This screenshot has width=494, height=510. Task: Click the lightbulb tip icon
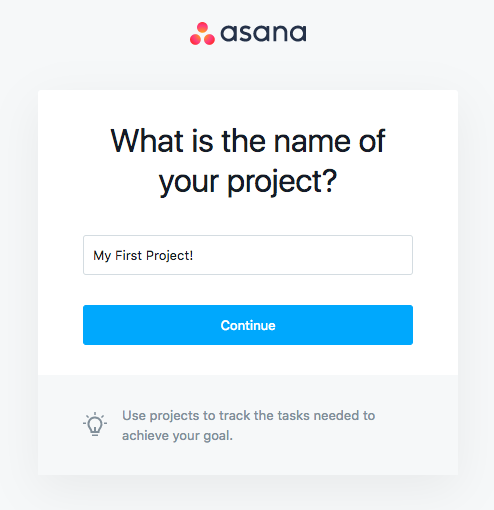[95, 424]
